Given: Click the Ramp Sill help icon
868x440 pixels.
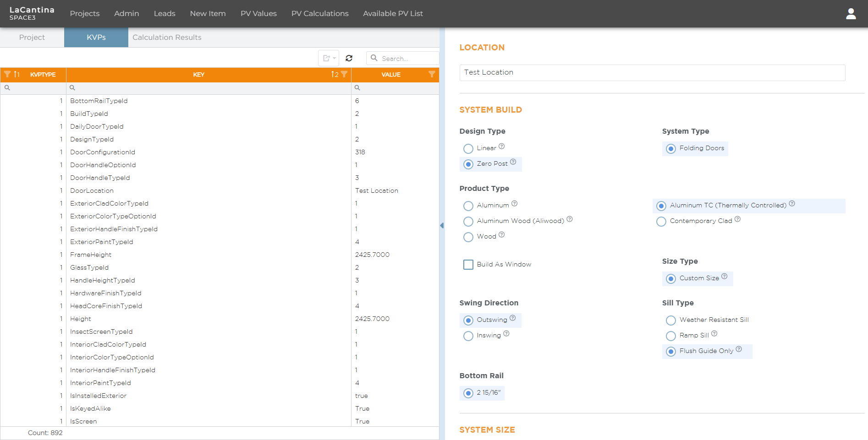Looking at the screenshot, I should (x=714, y=334).
